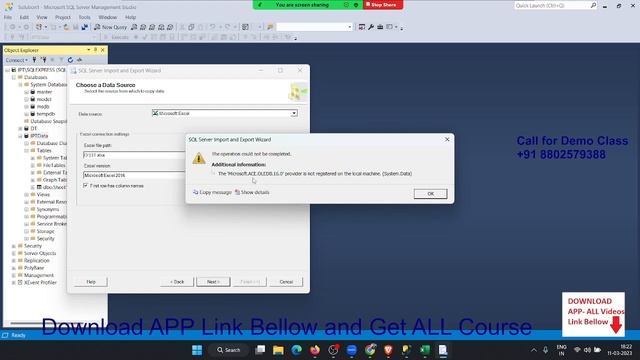The width and height of the screenshot is (640, 360).
Task: Open the Window menu
Action: point(107,17)
